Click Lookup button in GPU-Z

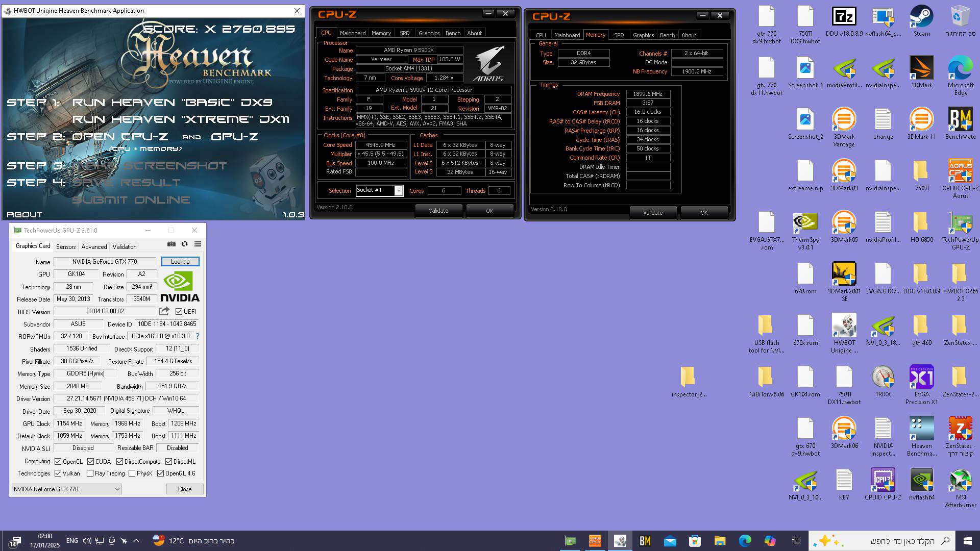[180, 262]
